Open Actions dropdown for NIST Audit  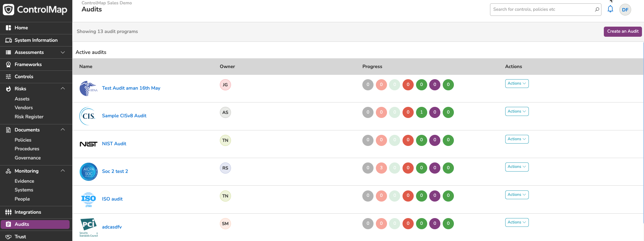point(517,139)
